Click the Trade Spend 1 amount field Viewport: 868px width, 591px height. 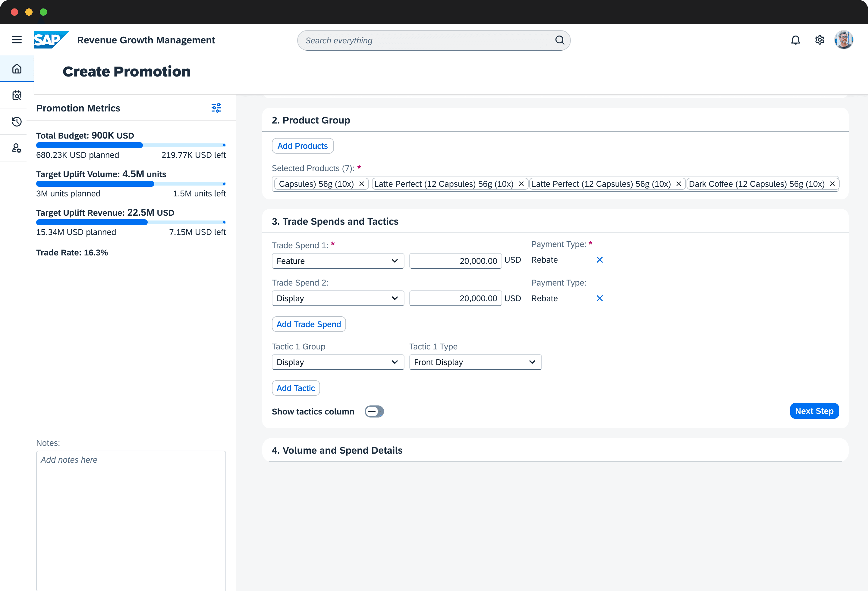(x=455, y=261)
